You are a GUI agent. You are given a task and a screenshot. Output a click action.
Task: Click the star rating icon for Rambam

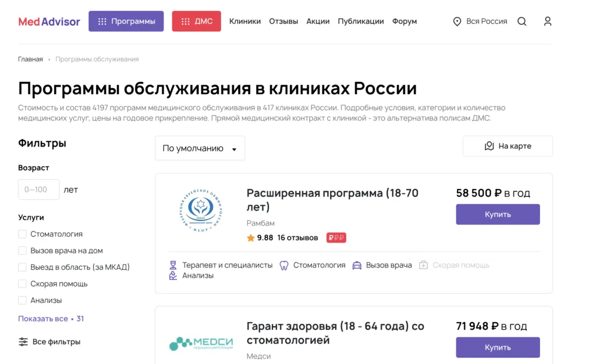point(251,238)
